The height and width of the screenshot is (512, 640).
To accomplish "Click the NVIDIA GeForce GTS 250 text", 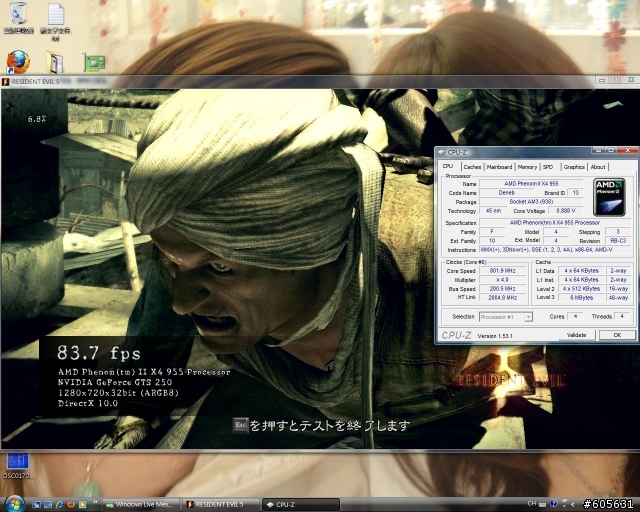I will [x=115, y=382].
